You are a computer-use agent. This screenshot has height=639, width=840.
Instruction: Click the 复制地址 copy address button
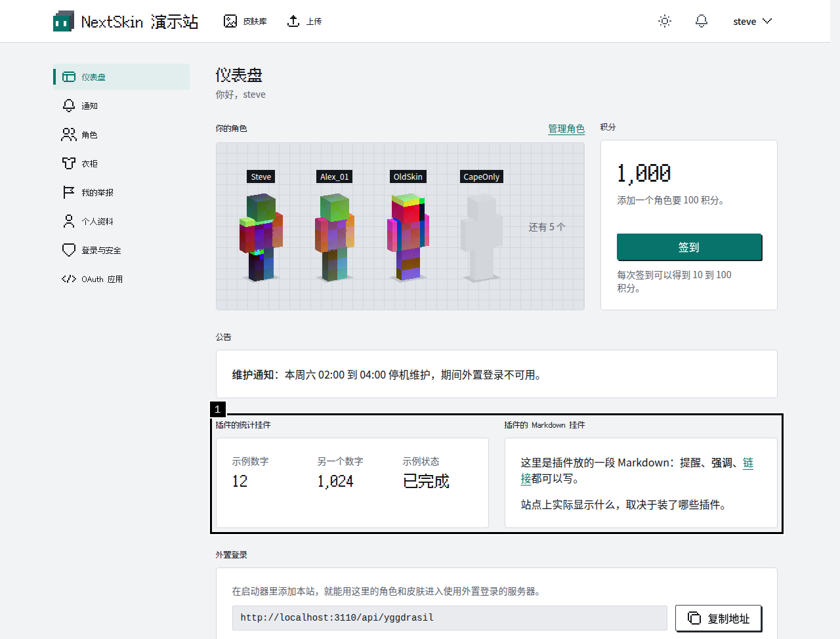719,619
